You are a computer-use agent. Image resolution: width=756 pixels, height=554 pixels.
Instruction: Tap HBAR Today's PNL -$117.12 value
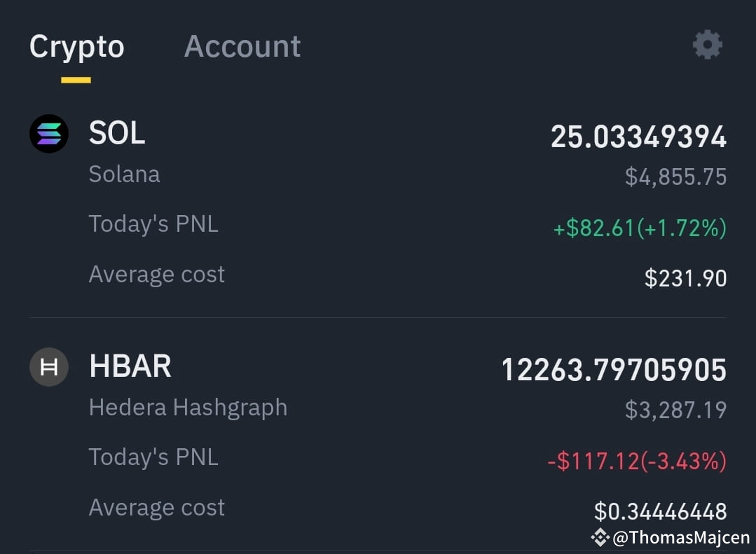coord(637,461)
